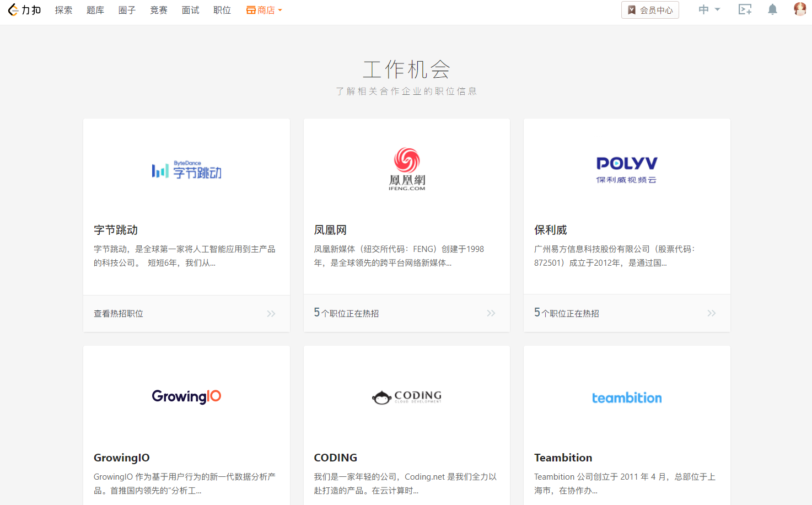This screenshot has width=812, height=505.
Task: Click the Teambition logo
Action: (627, 397)
